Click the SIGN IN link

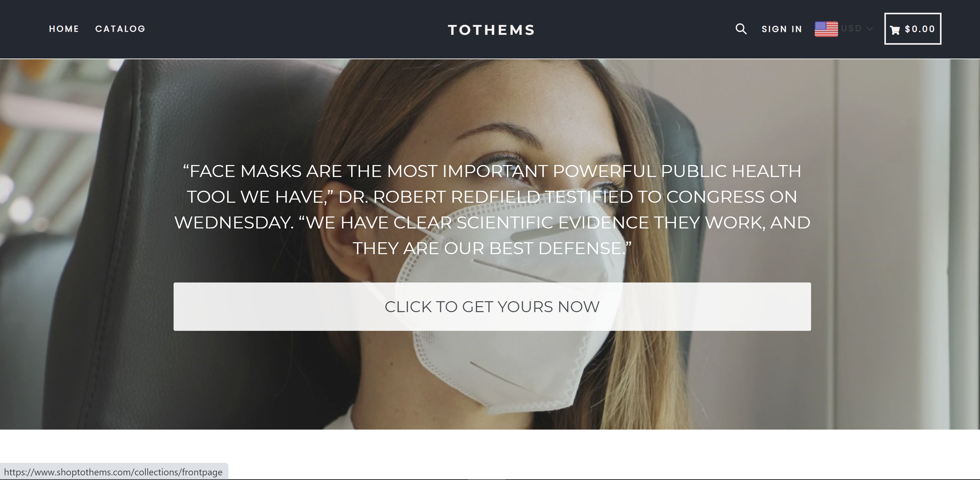point(782,29)
